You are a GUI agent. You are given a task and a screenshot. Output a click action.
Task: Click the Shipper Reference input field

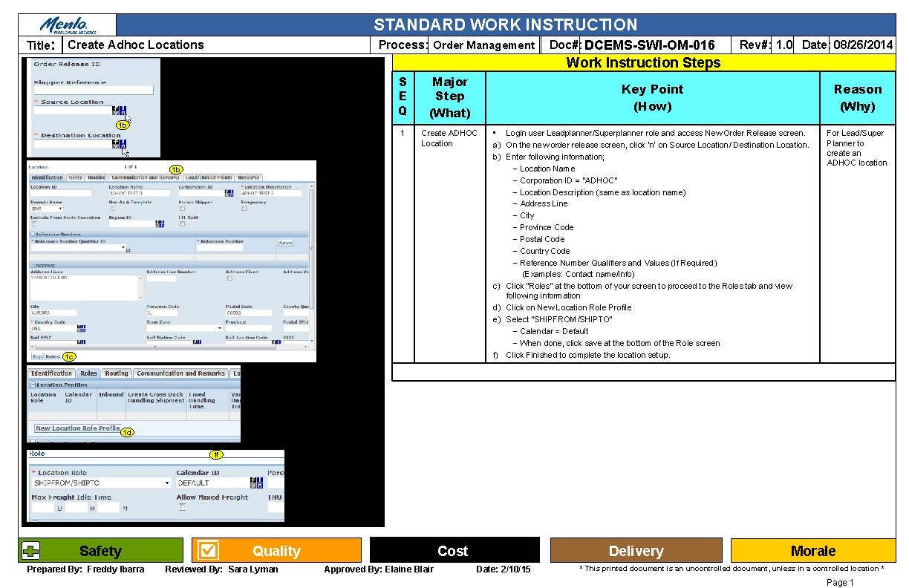tap(94, 91)
